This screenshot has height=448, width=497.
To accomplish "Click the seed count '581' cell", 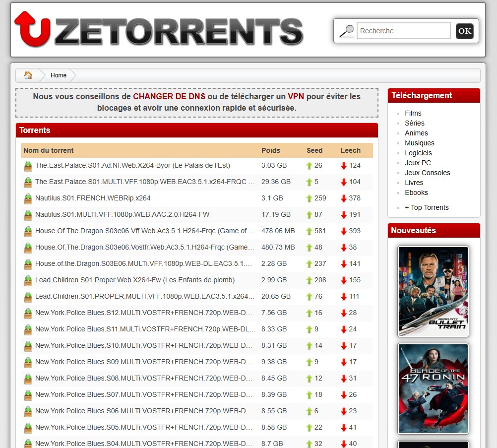I will (x=320, y=231).
